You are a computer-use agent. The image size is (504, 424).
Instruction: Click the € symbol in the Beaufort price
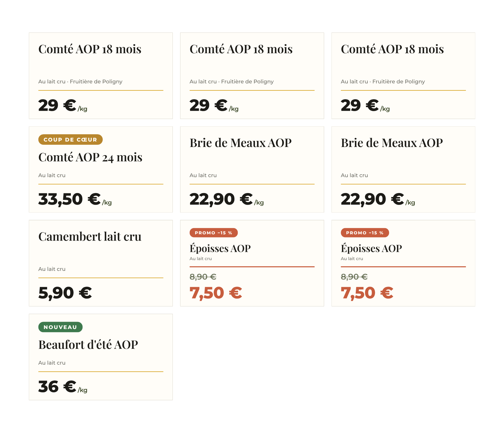(70, 386)
